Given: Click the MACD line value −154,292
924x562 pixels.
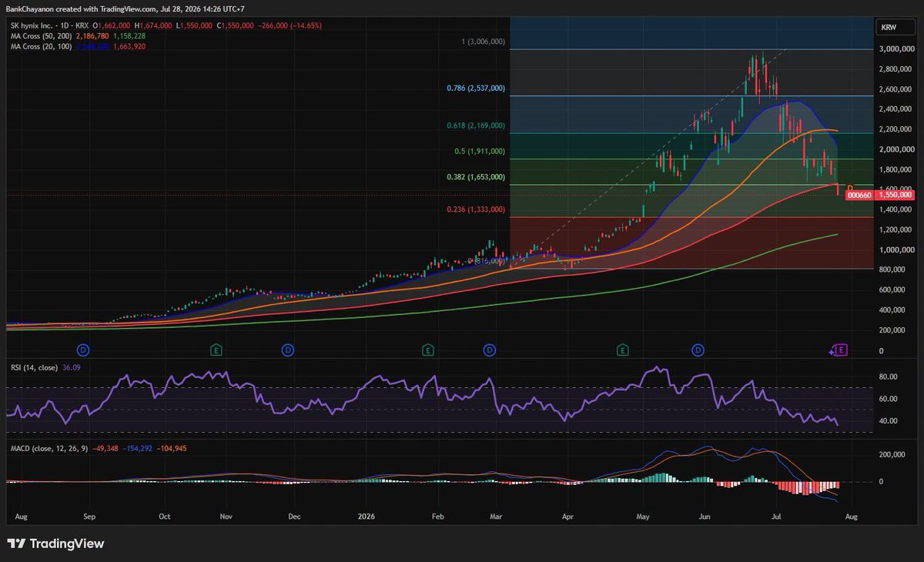Looking at the screenshot, I should pyautogui.click(x=139, y=447).
